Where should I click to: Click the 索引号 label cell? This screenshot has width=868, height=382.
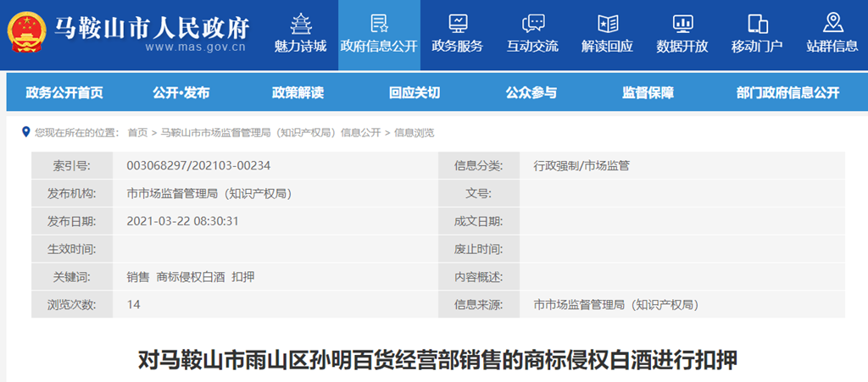point(72,165)
